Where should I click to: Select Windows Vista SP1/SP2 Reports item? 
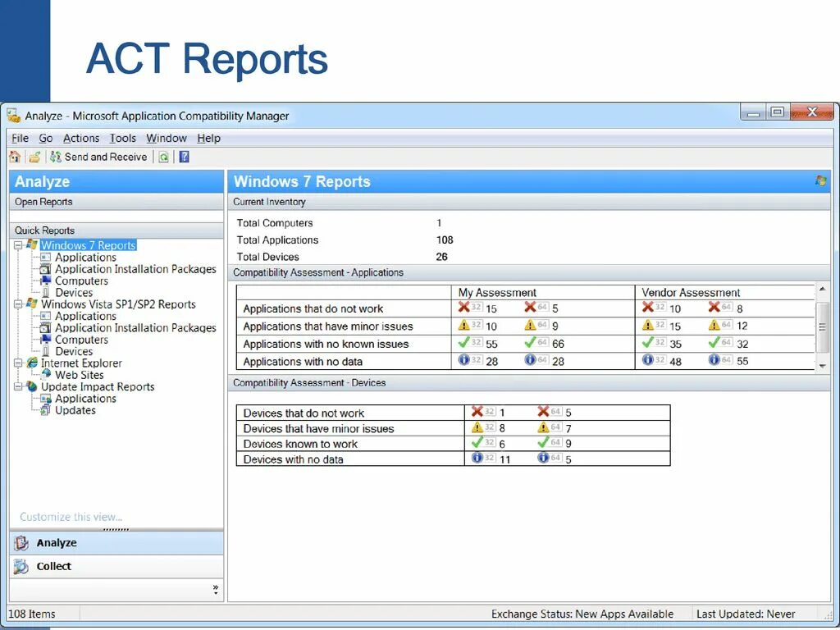click(x=118, y=304)
